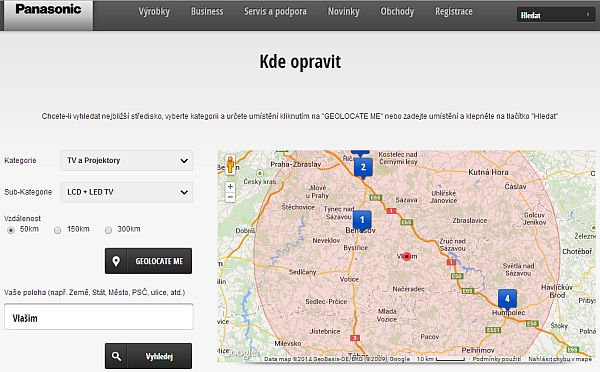Open the Podmínky použití map link

tap(497, 359)
